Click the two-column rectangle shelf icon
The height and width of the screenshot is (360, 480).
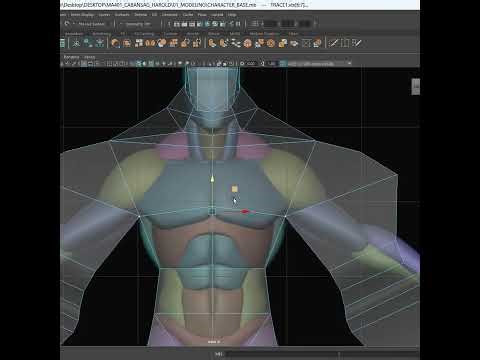(x=345, y=43)
